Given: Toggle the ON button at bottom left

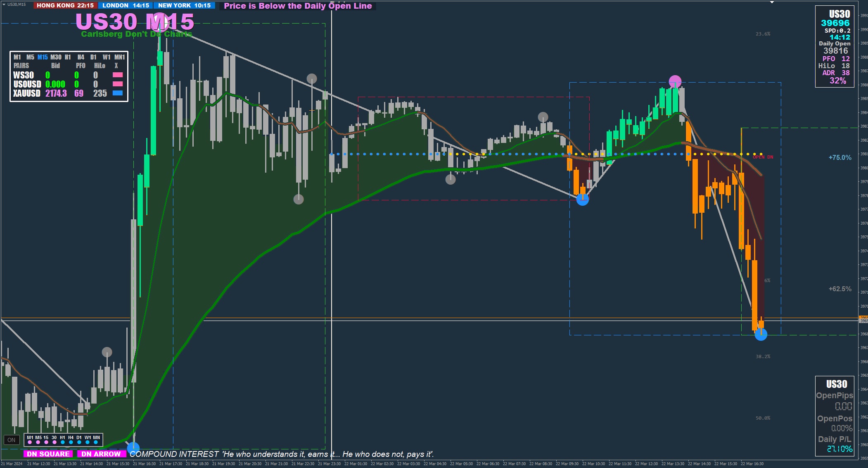Looking at the screenshot, I should coord(11,440).
